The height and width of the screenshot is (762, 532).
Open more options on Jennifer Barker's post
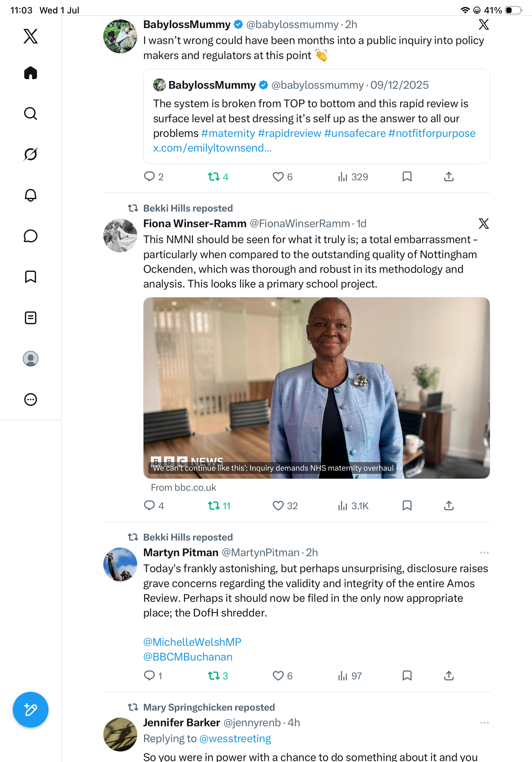[x=484, y=723]
